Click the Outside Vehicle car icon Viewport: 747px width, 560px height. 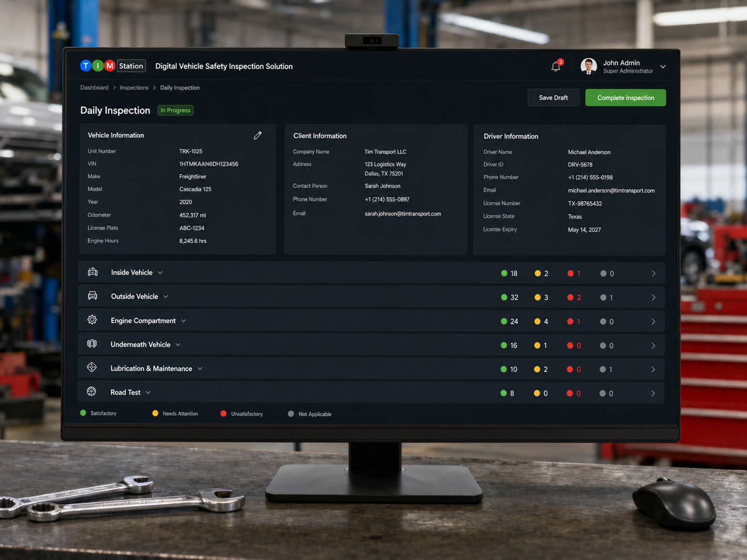point(92,295)
